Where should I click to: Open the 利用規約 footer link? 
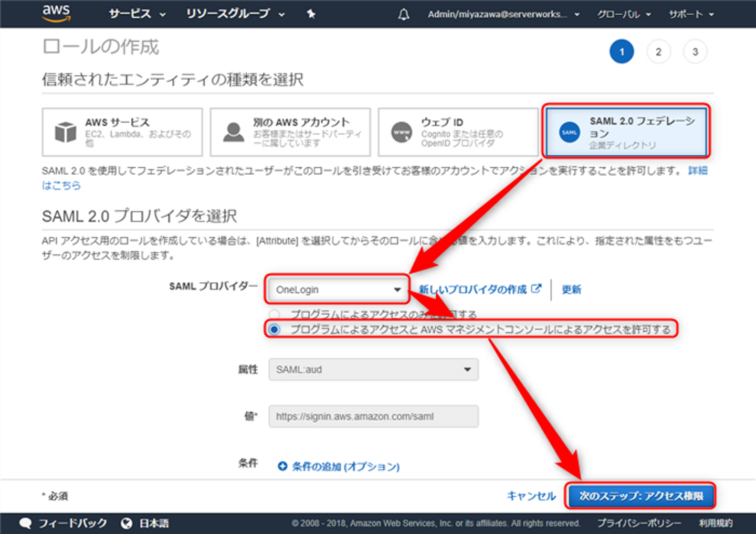(716, 523)
